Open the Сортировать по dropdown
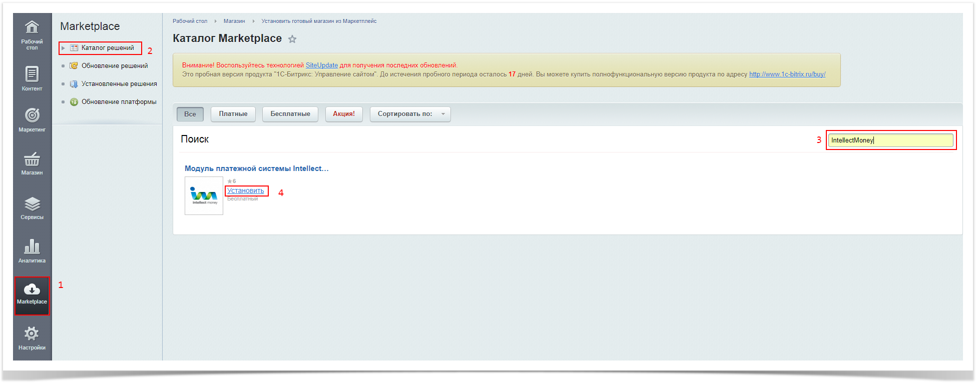The image size is (980, 385). tap(410, 114)
